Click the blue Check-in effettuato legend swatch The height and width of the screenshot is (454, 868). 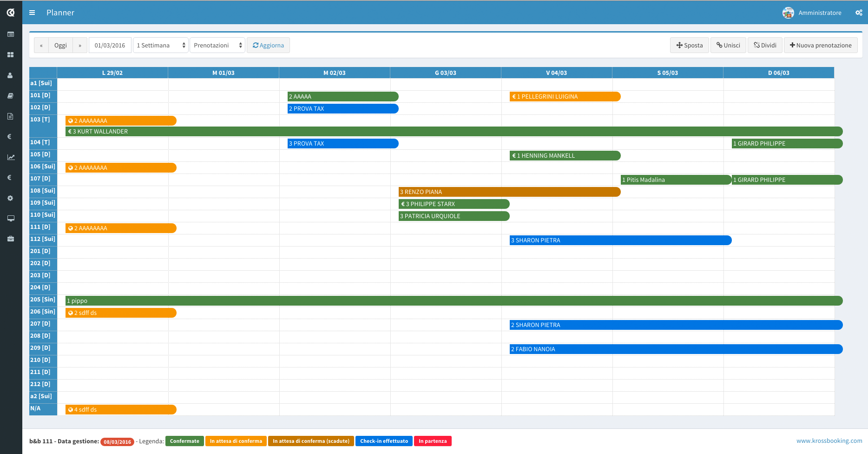(384, 441)
